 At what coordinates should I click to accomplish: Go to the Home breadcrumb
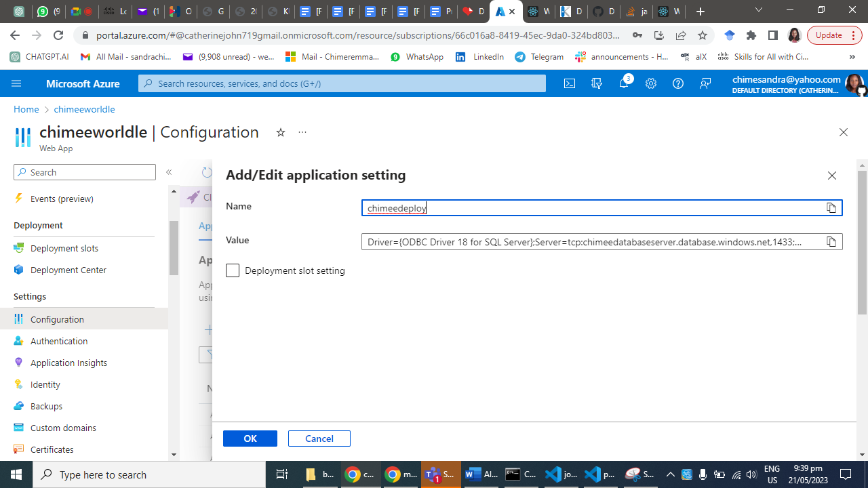(x=26, y=109)
